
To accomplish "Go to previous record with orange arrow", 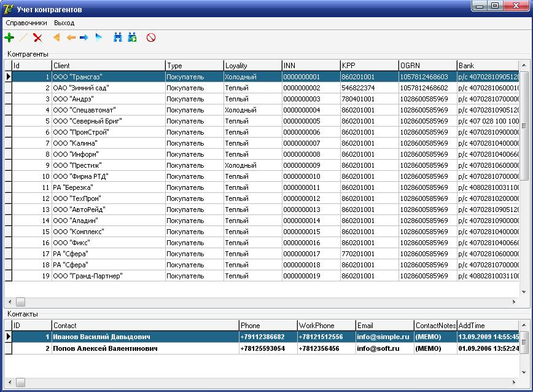I will tap(71, 37).
